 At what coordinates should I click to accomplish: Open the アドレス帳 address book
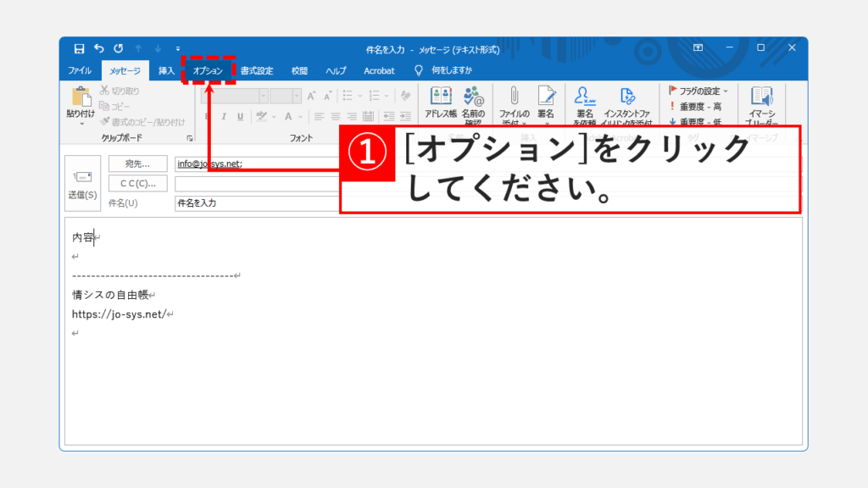pos(440,102)
